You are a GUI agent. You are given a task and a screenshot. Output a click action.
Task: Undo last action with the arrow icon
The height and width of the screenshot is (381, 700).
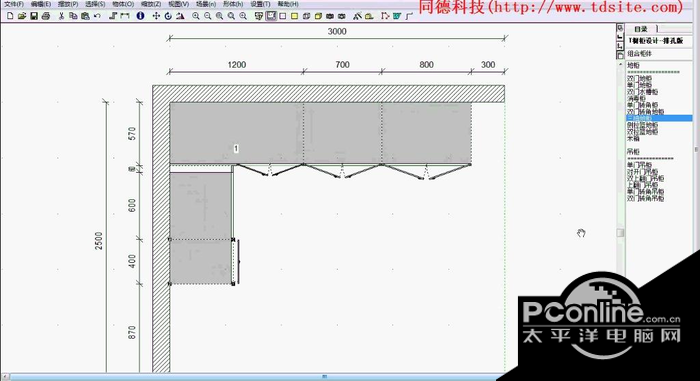97,16
